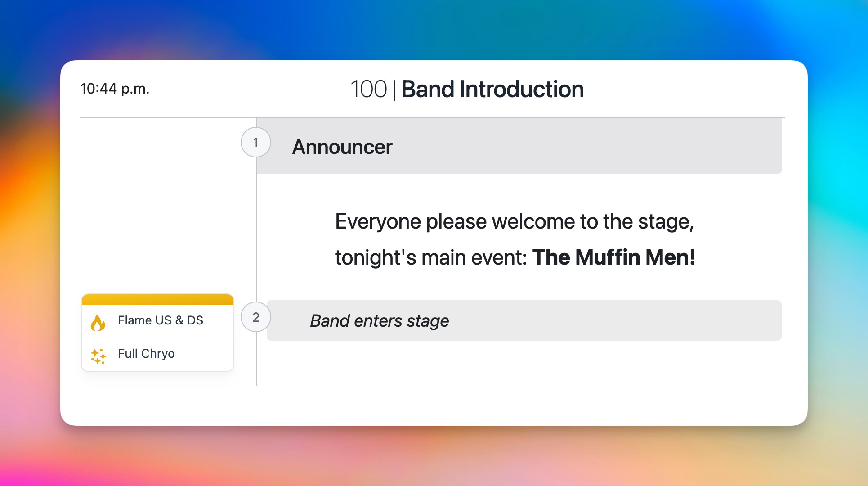Click the yellow header bar of the cue card
868x486 pixels.
coord(157,300)
